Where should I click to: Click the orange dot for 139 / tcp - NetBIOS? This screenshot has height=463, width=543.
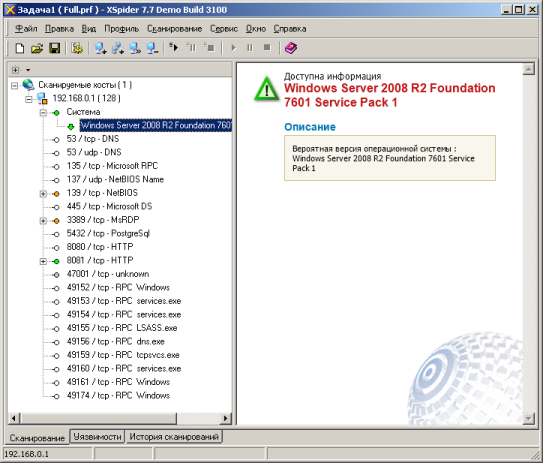point(56,194)
